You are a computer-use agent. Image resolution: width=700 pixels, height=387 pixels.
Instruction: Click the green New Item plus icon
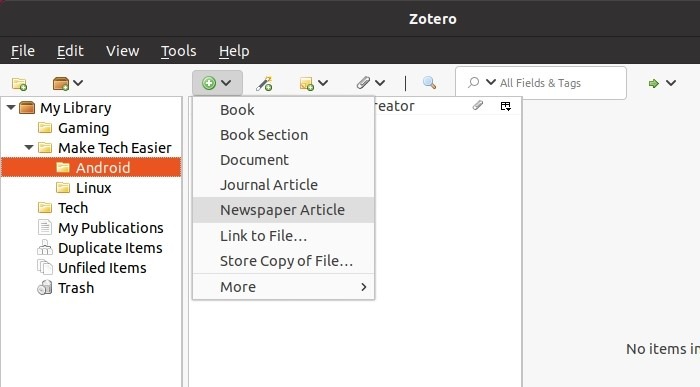point(208,83)
